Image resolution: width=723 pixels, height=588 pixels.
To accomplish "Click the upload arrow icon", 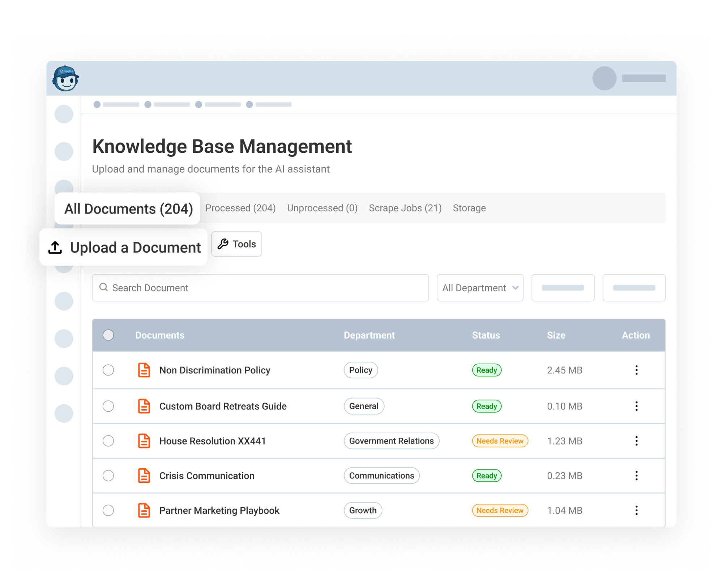I will (55, 248).
